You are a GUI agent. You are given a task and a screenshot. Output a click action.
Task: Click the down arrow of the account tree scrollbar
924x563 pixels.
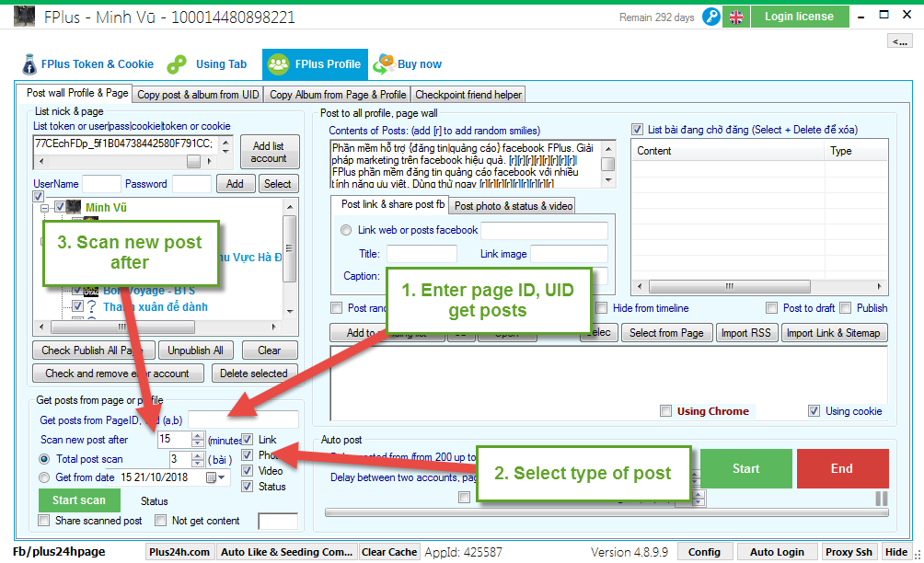click(x=290, y=311)
